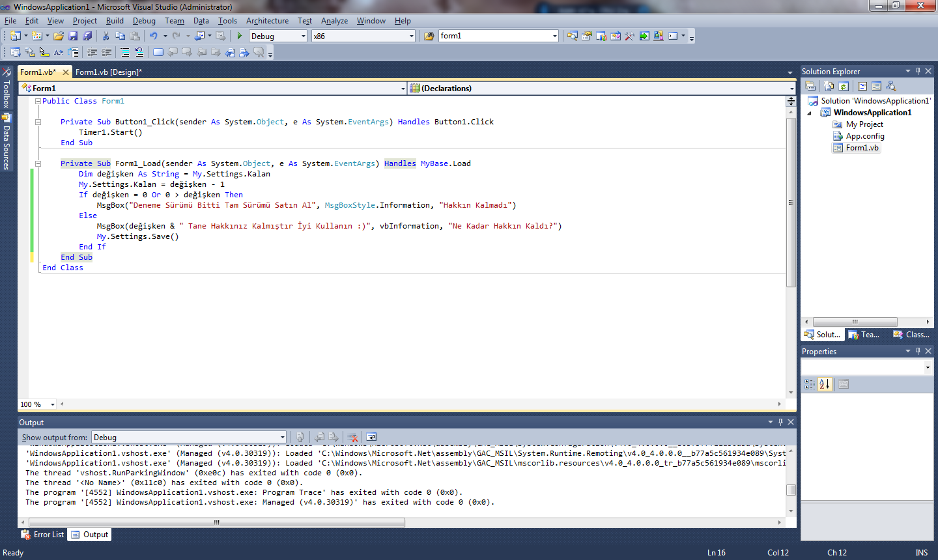Start debugging with the green play icon
This screenshot has height=560, width=938.
pos(240,36)
